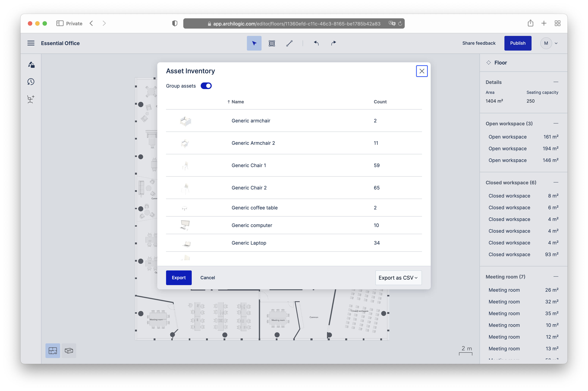Click the Export button
The image size is (588, 391).
tap(179, 278)
